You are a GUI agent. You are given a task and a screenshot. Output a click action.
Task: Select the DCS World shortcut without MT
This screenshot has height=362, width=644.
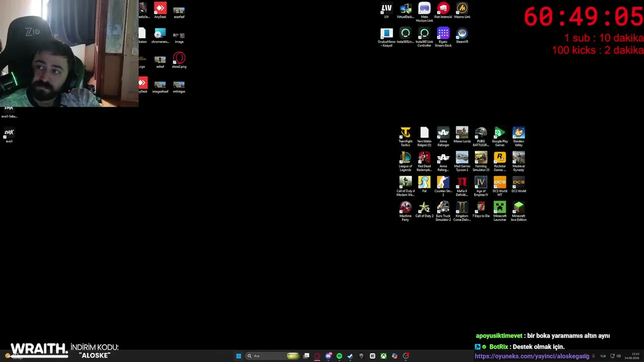click(519, 185)
